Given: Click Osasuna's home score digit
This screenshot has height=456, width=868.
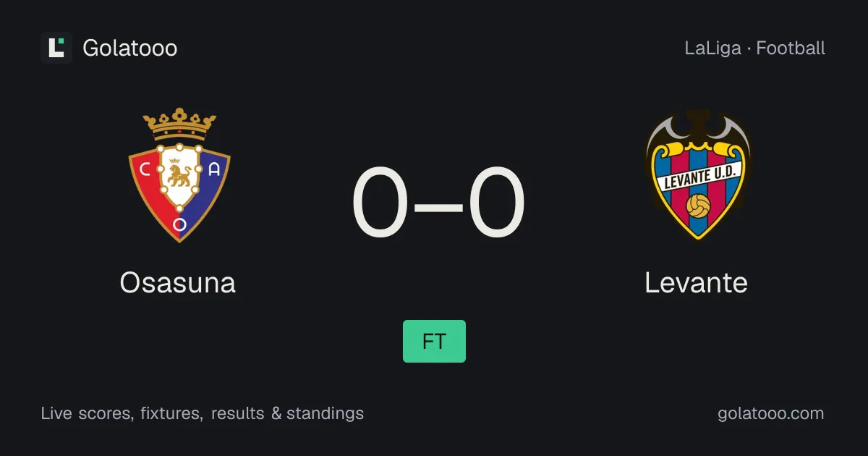Looking at the screenshot, I should click(380, 203).
